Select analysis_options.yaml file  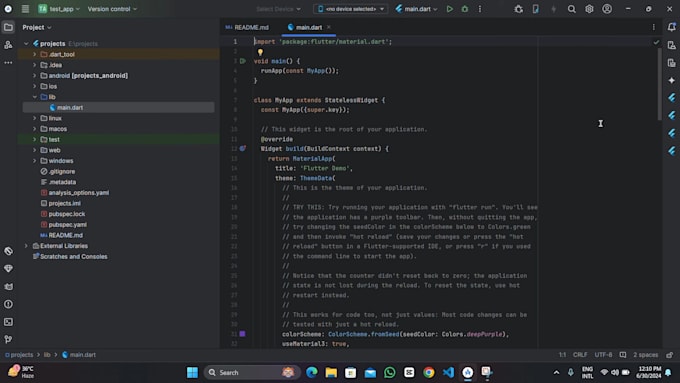78,193
